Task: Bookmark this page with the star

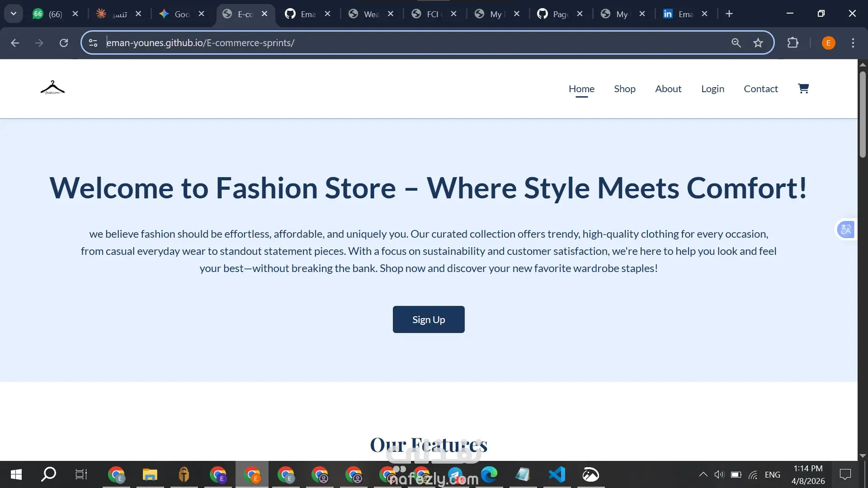Action: (x=758, y=43)
